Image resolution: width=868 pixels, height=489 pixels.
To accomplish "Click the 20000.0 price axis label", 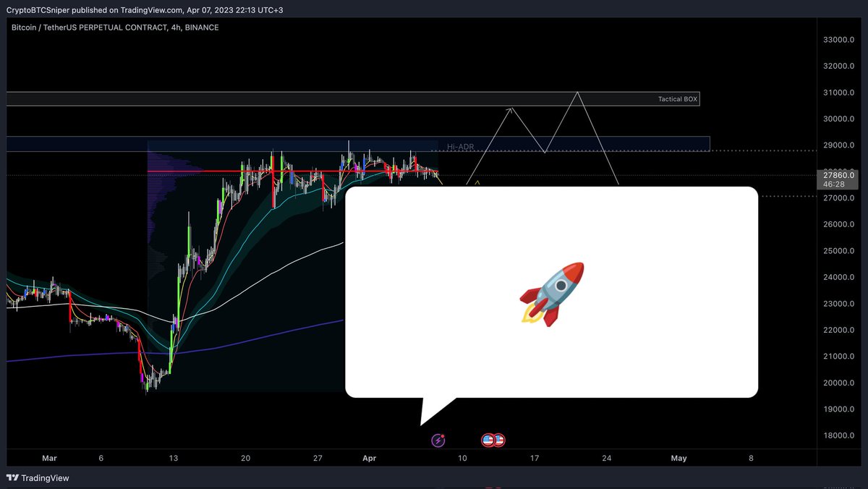I will [x=839, y=383].
